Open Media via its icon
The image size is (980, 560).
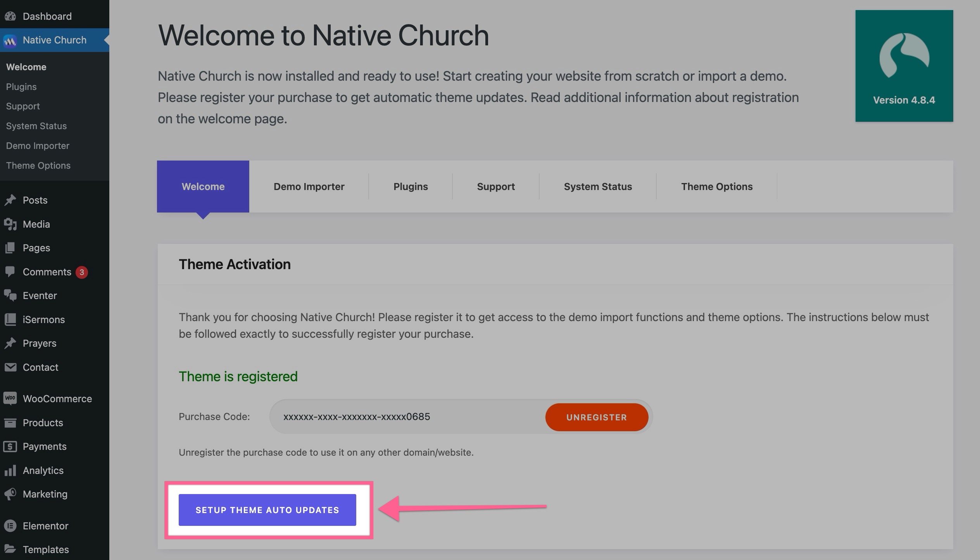click(10, 224)
